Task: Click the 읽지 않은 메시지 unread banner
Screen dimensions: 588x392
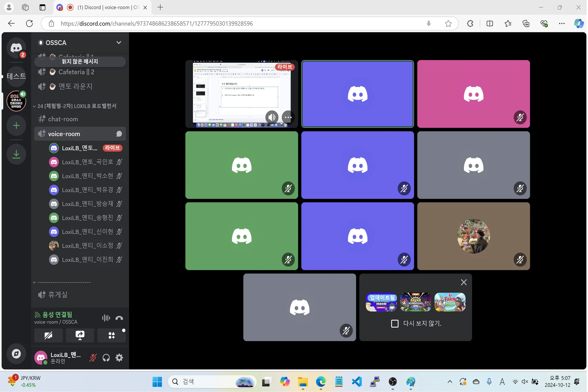Action: [80, 61]
